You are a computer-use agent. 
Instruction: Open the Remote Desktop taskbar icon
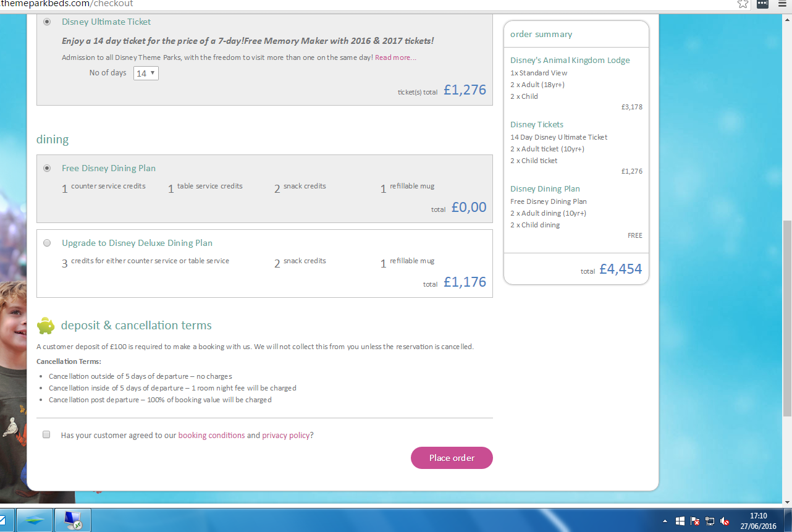[x=73, y=520]
